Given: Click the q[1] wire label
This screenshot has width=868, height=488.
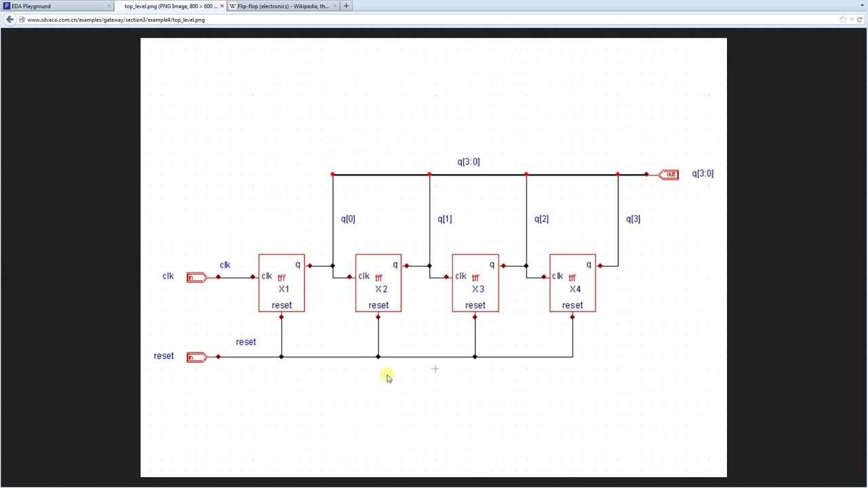Looking at the screenshot, I should [x=445, y=219].
